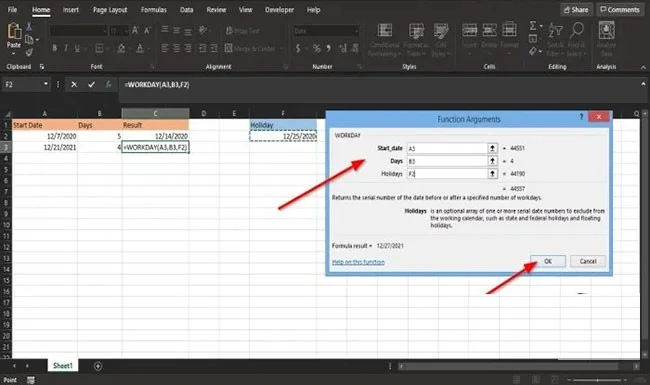Viewport: 650px width, 385px height.
Task: Expand the formula bar chevron
Action: tap(643, 84)
